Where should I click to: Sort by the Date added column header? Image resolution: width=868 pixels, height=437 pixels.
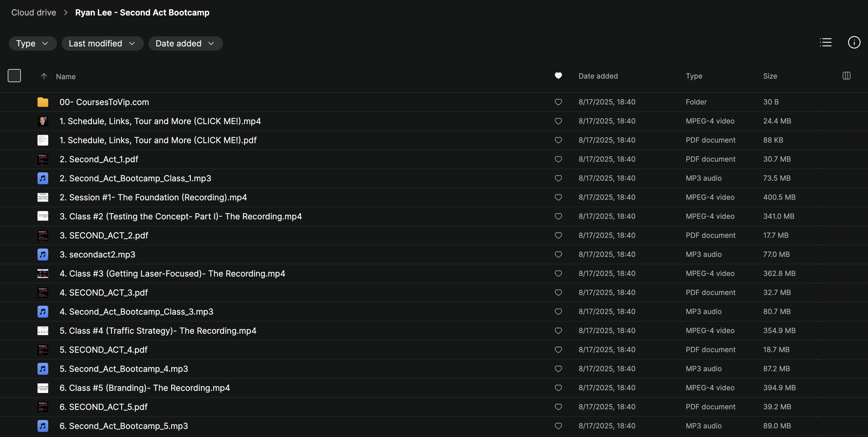[598, 76]
